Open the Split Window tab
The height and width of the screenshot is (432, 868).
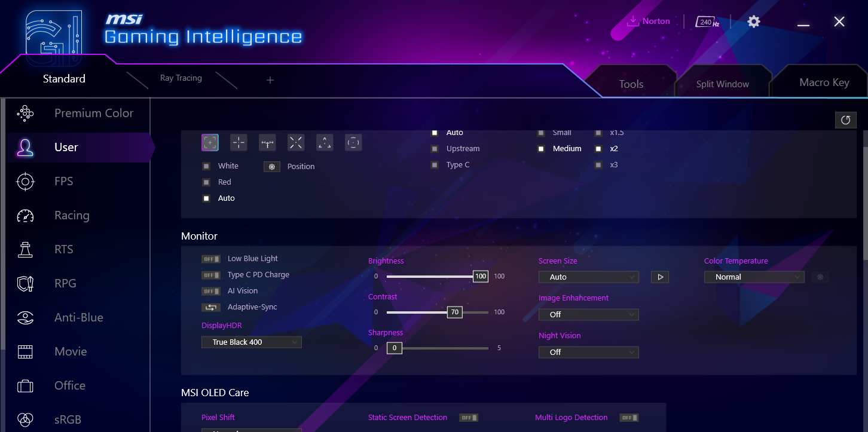tap(723, 84)
